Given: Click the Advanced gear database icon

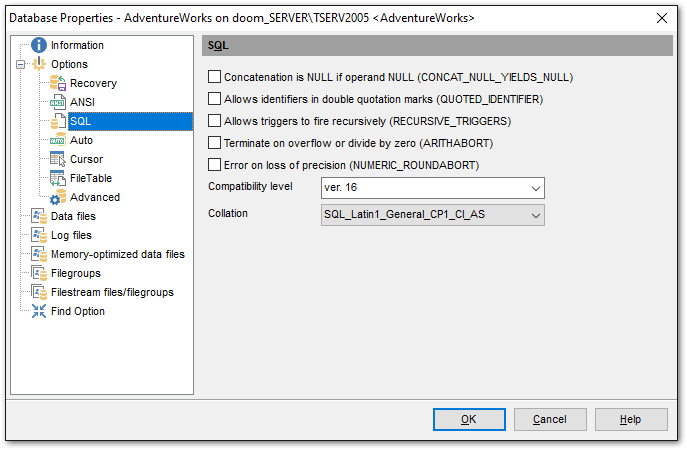Looking at the screenshot, I should [58, 197].
